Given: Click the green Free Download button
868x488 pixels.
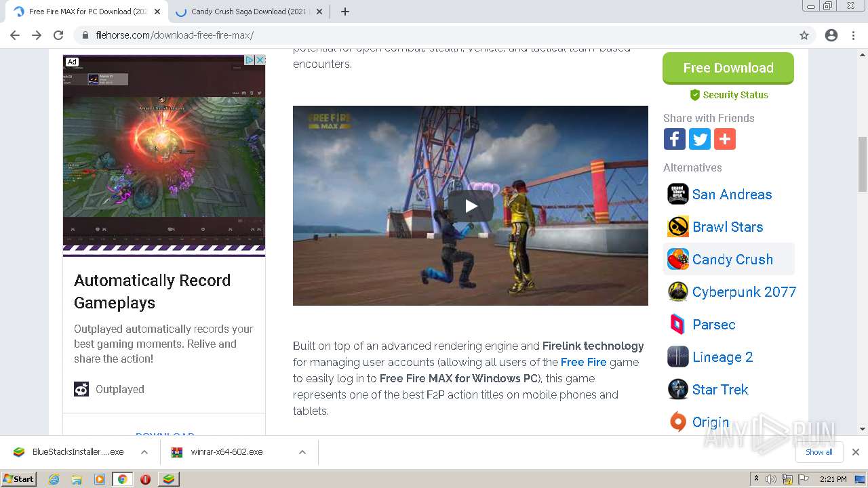Looking at the screenshot, I should [x=728, y=68].
